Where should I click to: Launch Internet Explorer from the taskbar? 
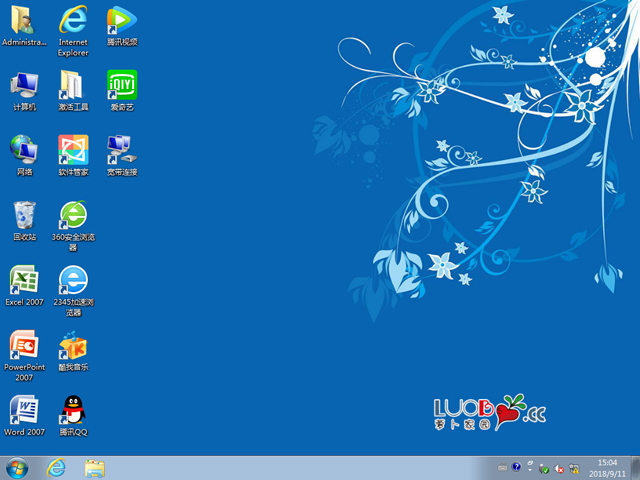click(x=56, y=468)
